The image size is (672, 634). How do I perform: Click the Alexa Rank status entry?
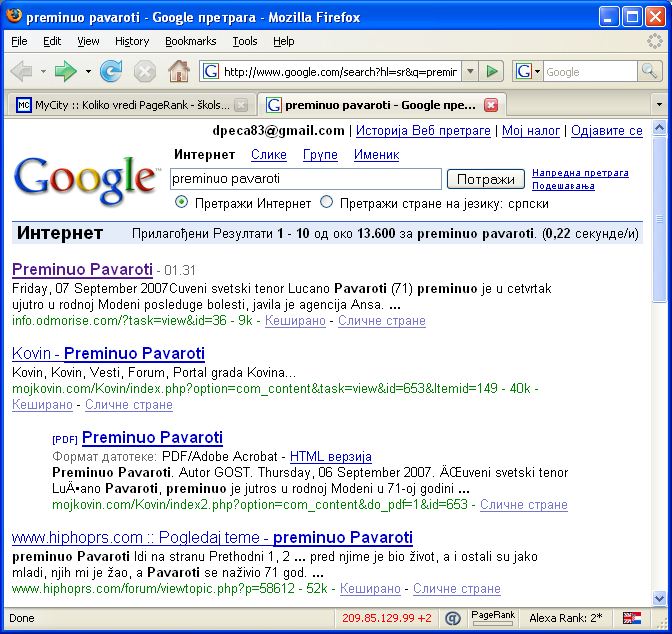pos(566,618)
